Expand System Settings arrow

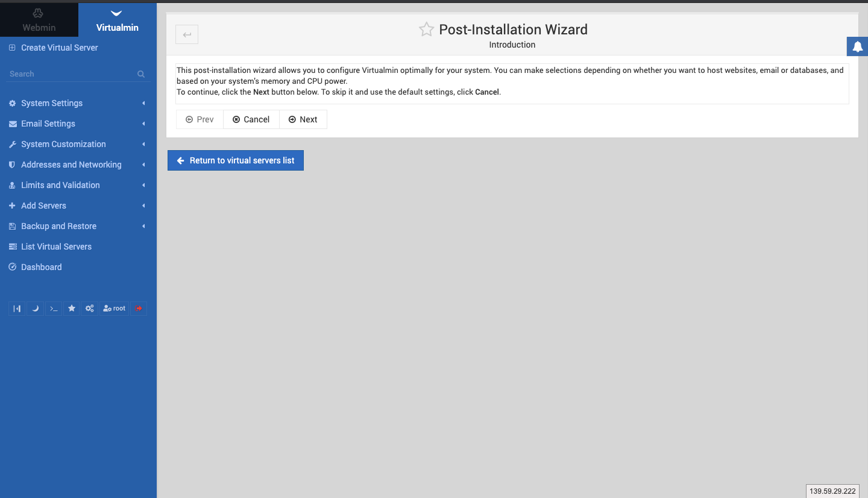tap(143, 103)
